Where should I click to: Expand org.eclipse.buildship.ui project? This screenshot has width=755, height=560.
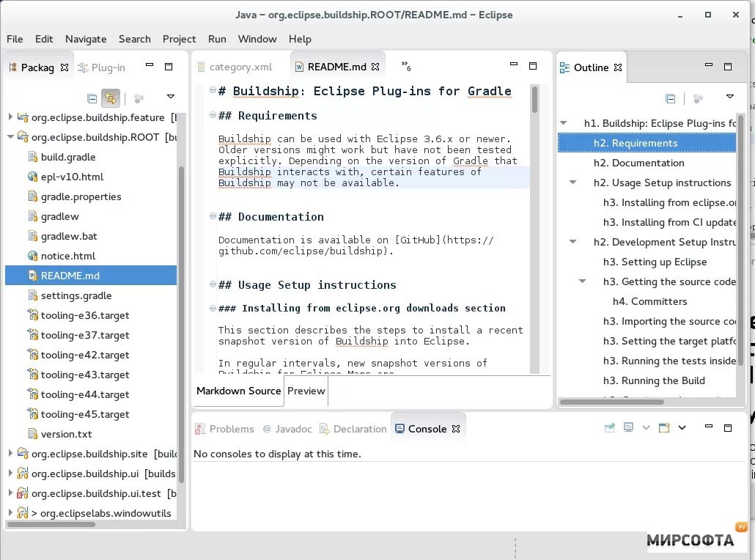point(10,473)
